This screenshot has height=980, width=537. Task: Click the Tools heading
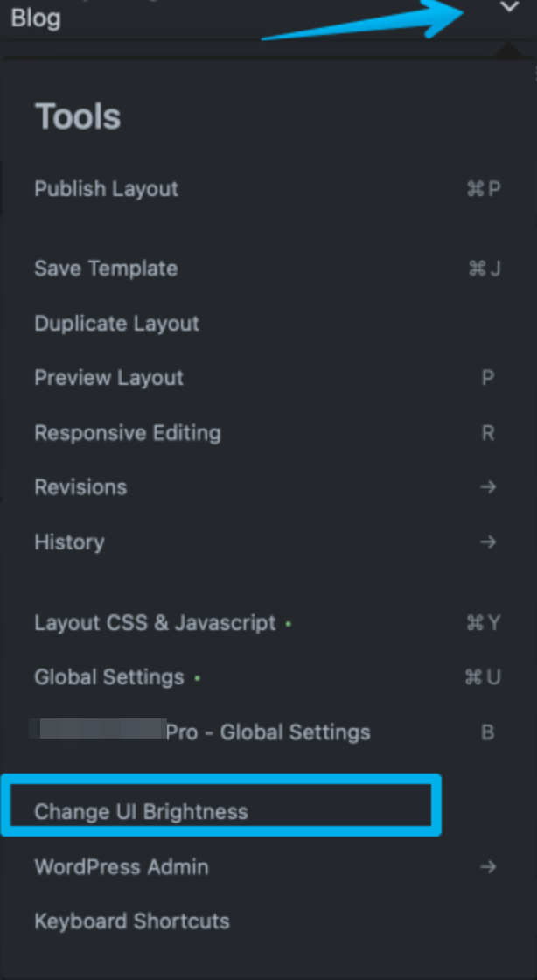[77, 116]
